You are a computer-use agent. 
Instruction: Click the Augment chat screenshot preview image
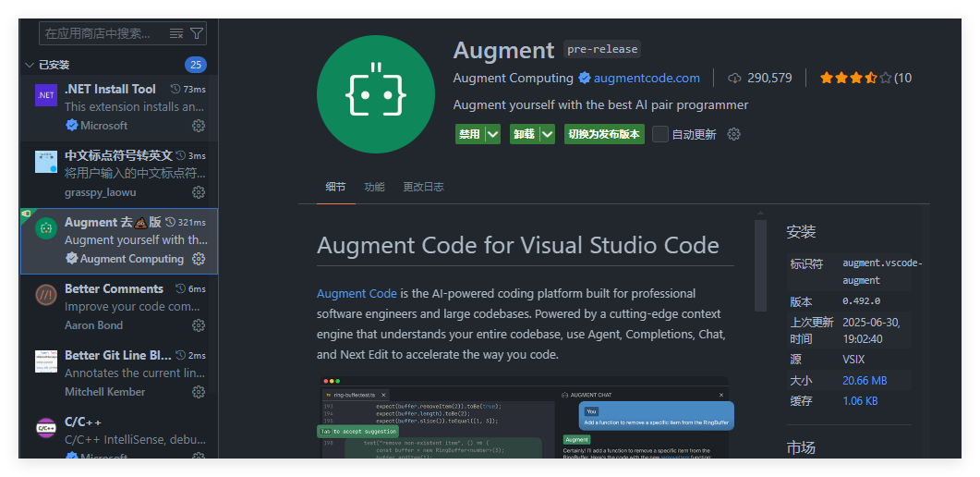click(525, 418)
